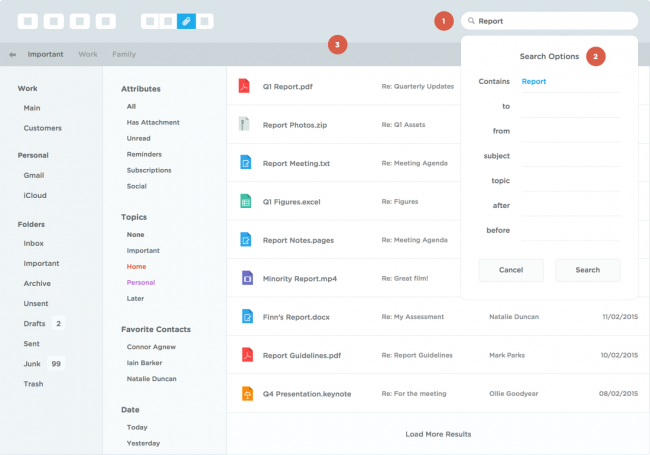Switch to the Important tab
This screenshot has width=650, height=455.
[45, 54]
